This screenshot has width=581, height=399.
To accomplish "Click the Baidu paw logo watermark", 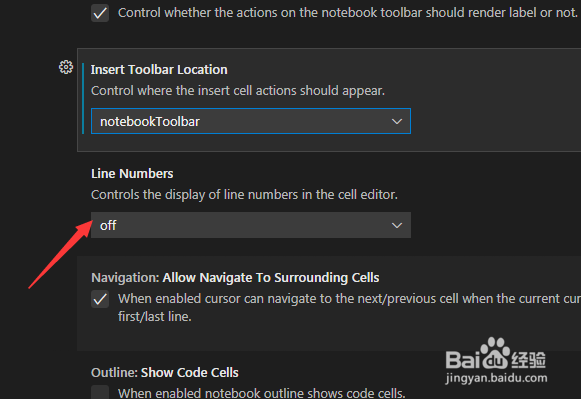I will pyautogui.click(x=495, y=353).
